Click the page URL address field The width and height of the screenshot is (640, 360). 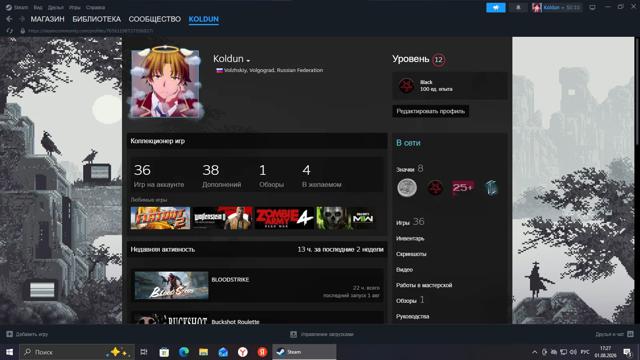[x=91, y=31]
